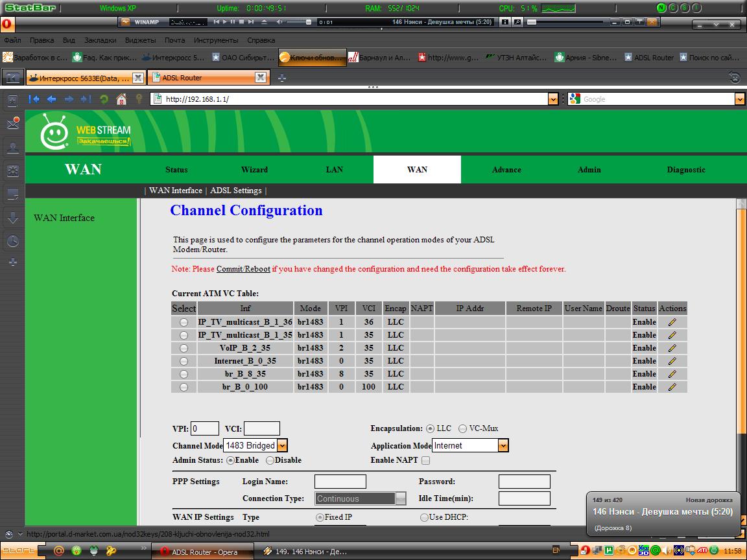Expand the Channel Mode dropdown
The height and width of the screenshot is (560, 747).
(x=281, y=446)
